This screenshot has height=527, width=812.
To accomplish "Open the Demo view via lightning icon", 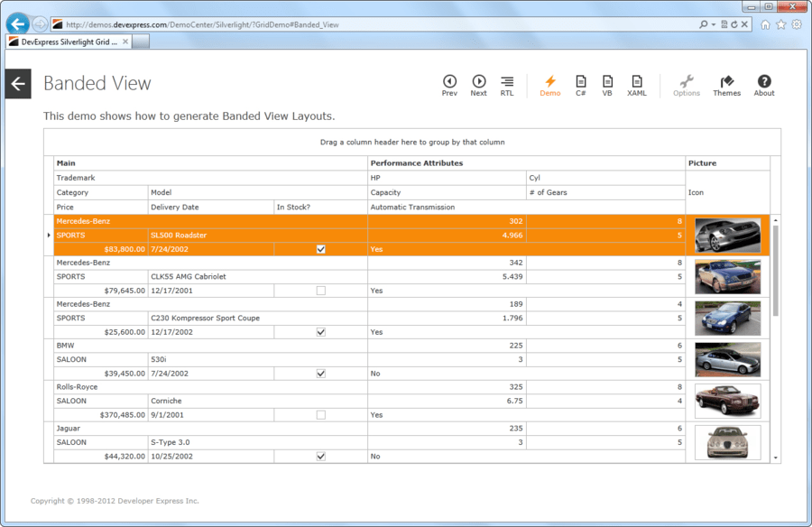I will click(x=549, y=83).
